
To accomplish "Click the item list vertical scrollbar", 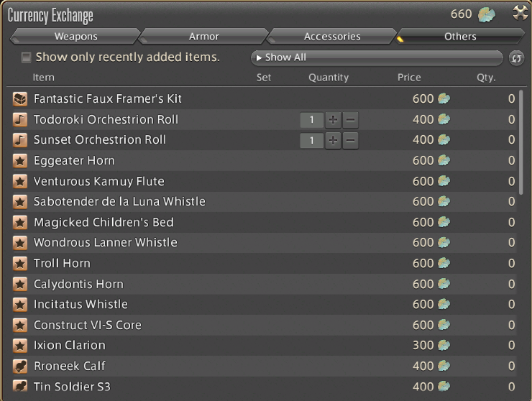I will 520,142.
